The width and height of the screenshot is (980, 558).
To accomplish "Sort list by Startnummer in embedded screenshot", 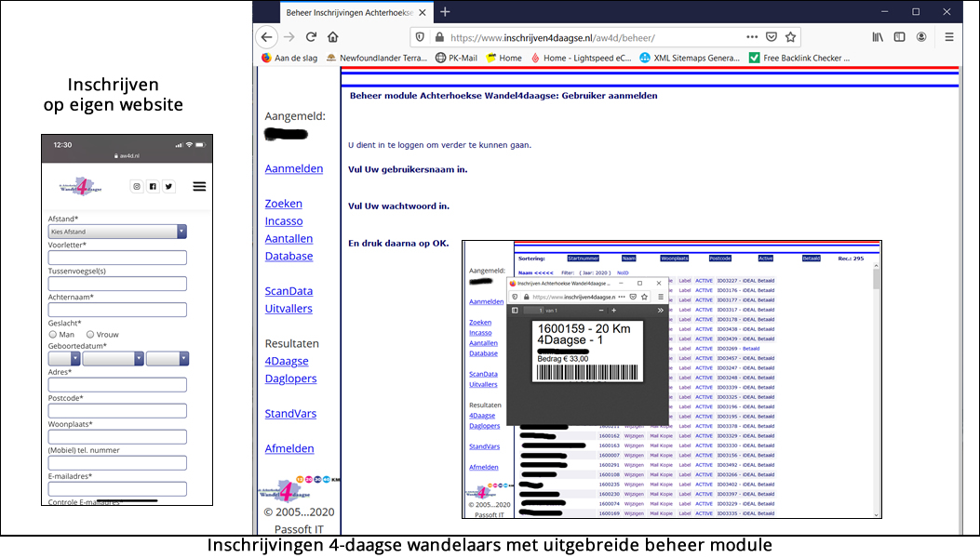I will point(584,258).
